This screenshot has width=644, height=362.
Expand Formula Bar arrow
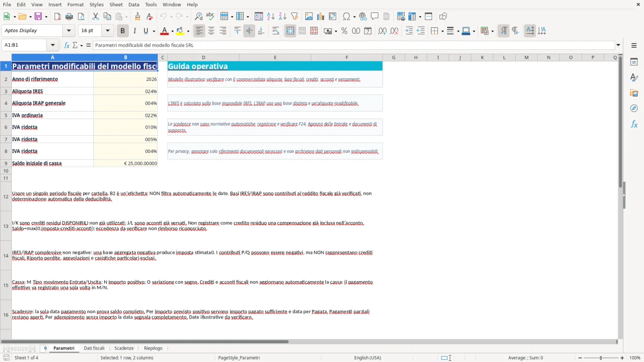point(618,46)
